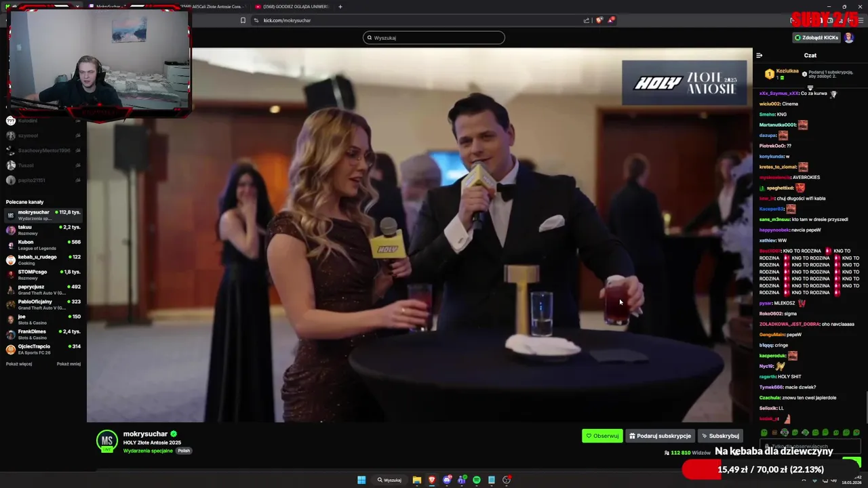Select mokrysuchar in recommended channels list
This screenshot has width=868, height=488.
point(43,215)
